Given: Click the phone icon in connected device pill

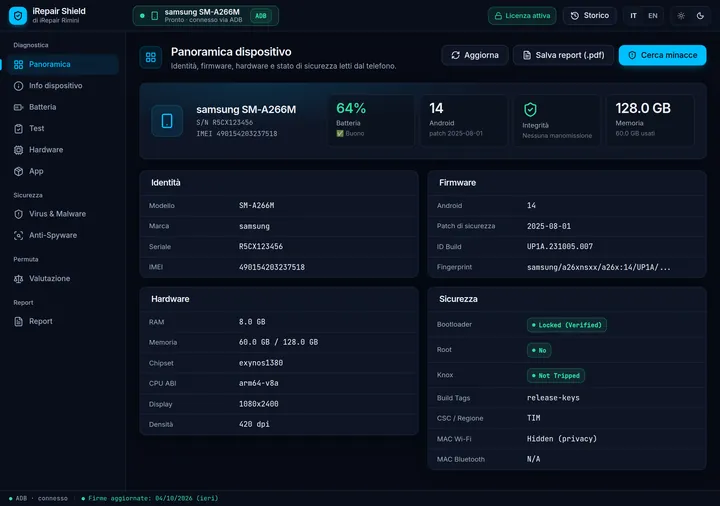Looking at the screenshot, I should point(155,16).
